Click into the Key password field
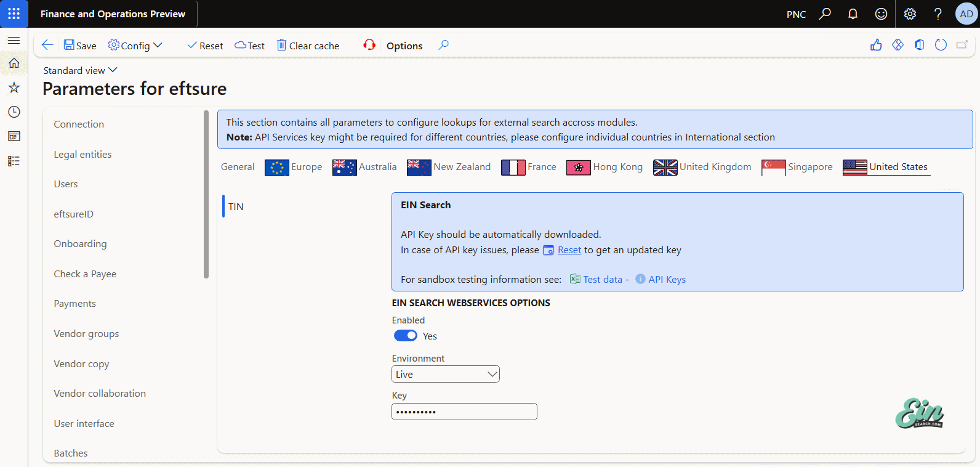The height and width of the screenshot is (467, 980). tap(464, 412)
